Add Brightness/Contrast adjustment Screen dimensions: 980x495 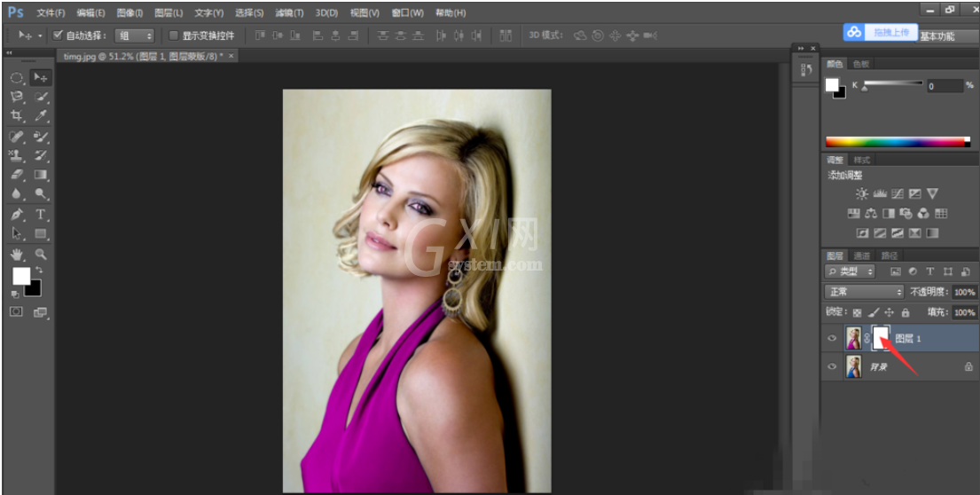[862, 194]
